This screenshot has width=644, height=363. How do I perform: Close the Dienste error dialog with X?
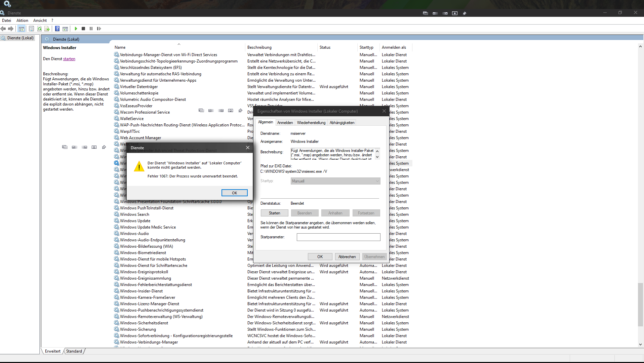tap(248, 148)
